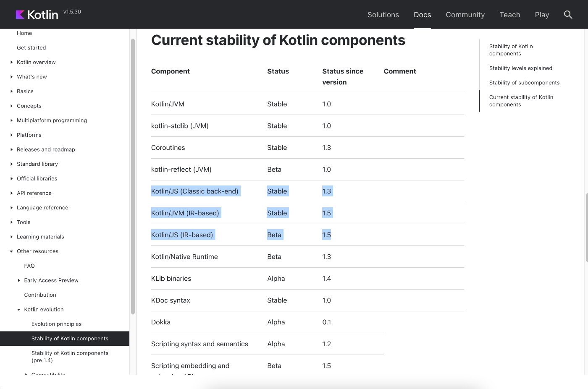This screenshot has height=389, width=588.
Task: Click the Comment column header
Action: (x=400, y=71)
